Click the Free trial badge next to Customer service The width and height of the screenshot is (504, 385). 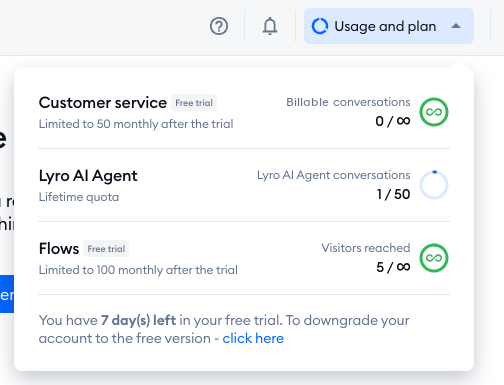click(194, 103)
